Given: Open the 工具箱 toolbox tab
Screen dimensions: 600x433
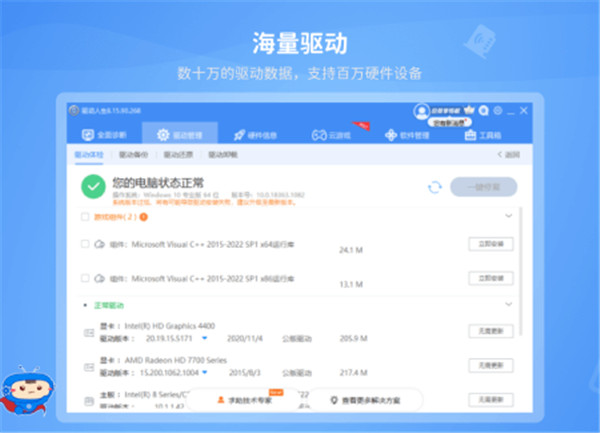Looking at the screenshot, I should click(483, 135).
